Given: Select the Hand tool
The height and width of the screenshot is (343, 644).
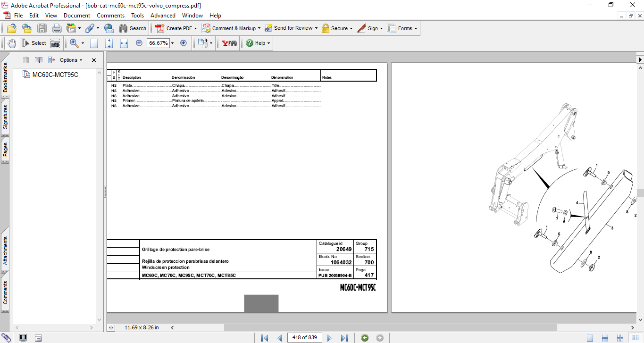Looking at the screenshot, I should coord(11,43).
